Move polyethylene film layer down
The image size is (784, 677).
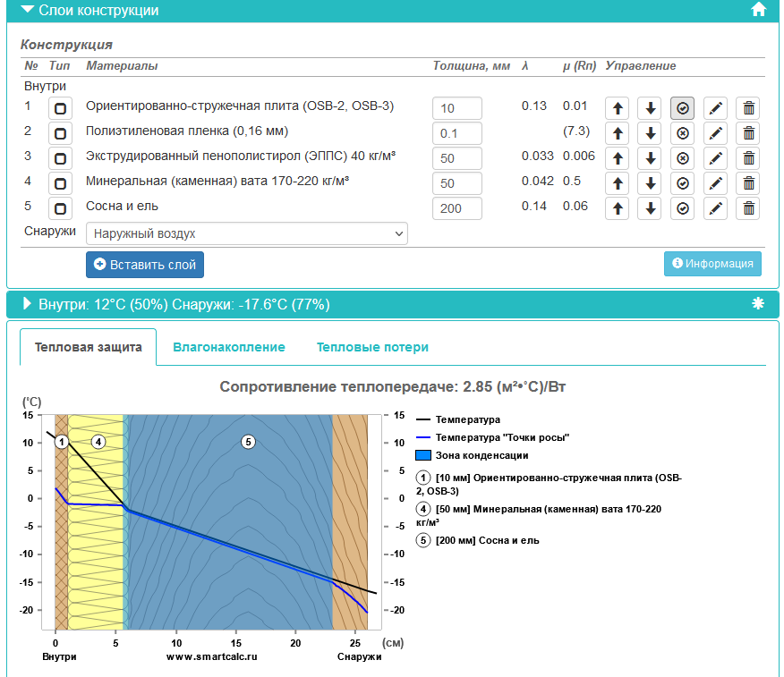click(x=650, y=133)
